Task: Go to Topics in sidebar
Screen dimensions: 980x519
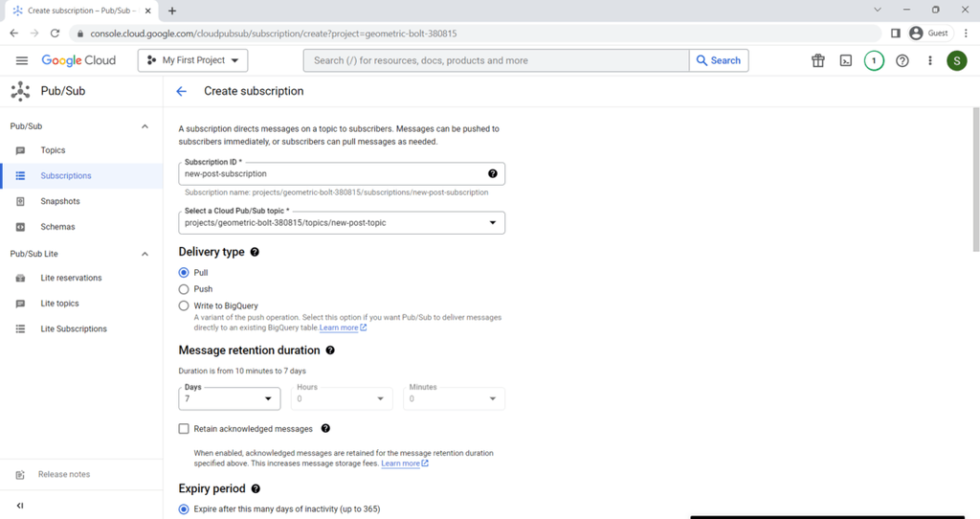Action: [54, 150]
